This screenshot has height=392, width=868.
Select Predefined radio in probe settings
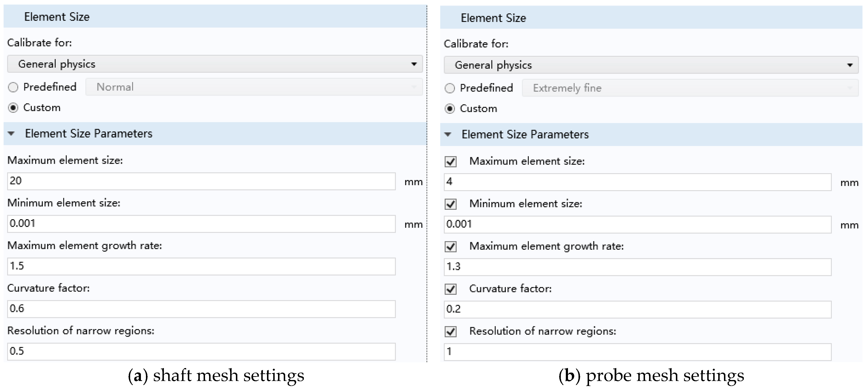point(450,88)
